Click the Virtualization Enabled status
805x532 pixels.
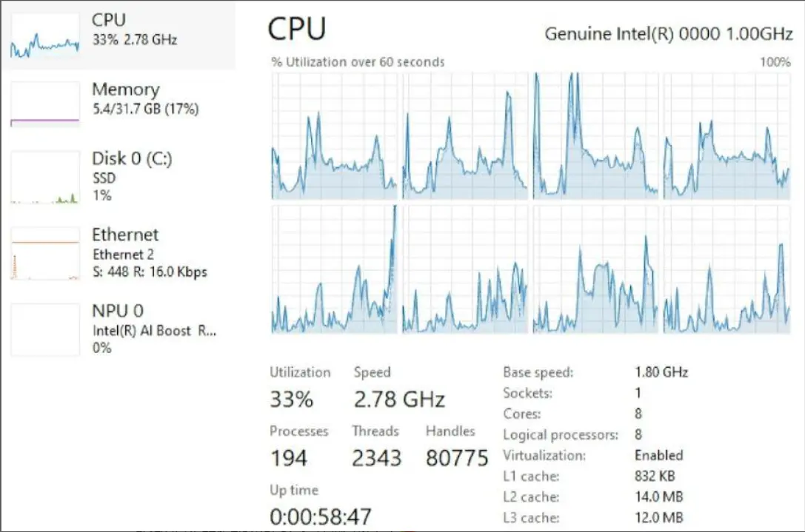point(658,455)
